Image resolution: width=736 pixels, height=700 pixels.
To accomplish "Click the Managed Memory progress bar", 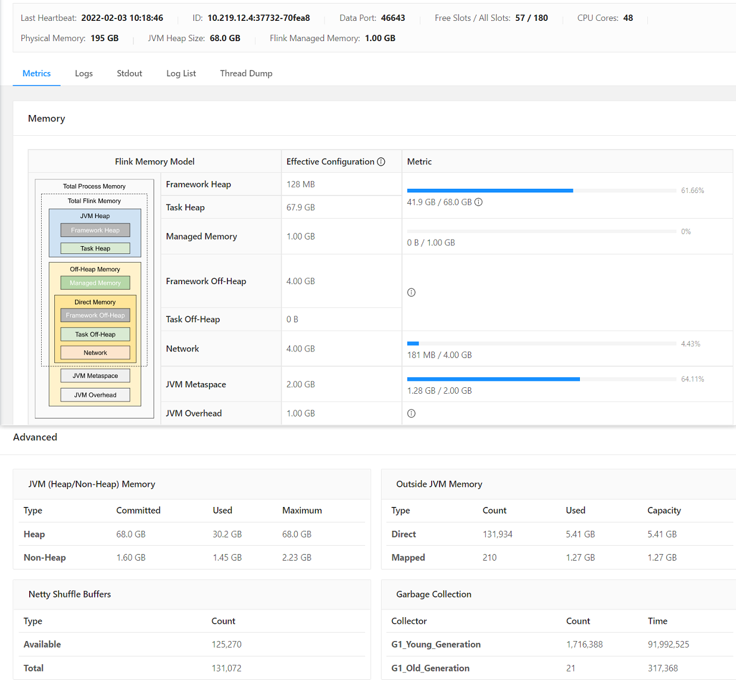I will tap(541, 231).
